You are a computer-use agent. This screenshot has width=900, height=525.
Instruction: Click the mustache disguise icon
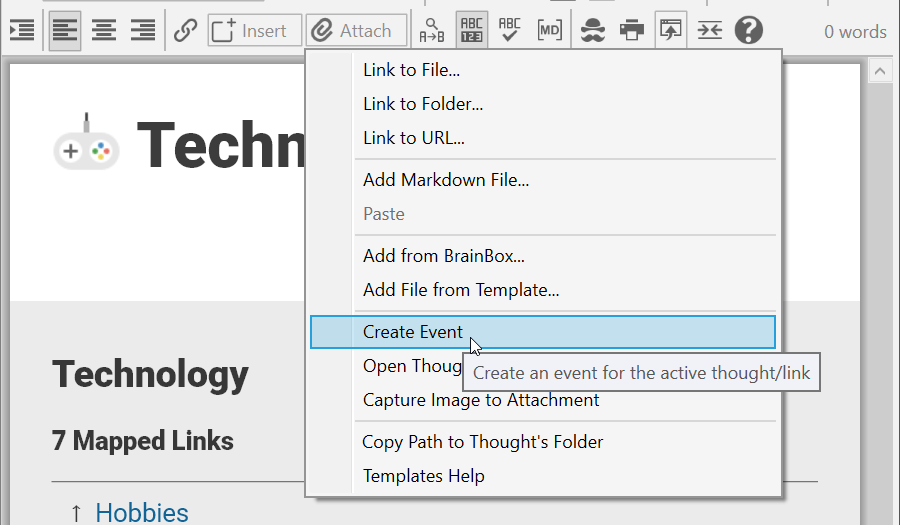click(x=593, y=31)
